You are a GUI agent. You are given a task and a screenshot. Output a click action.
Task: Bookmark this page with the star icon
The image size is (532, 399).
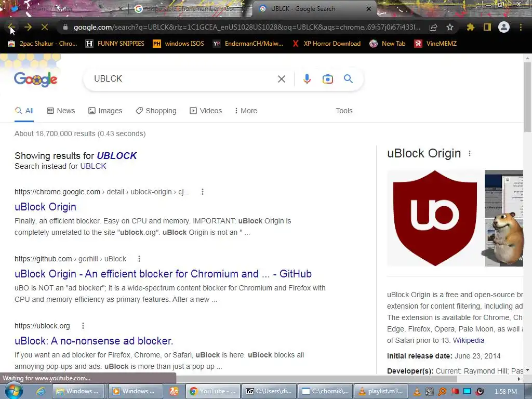click(x=450, y=27)
